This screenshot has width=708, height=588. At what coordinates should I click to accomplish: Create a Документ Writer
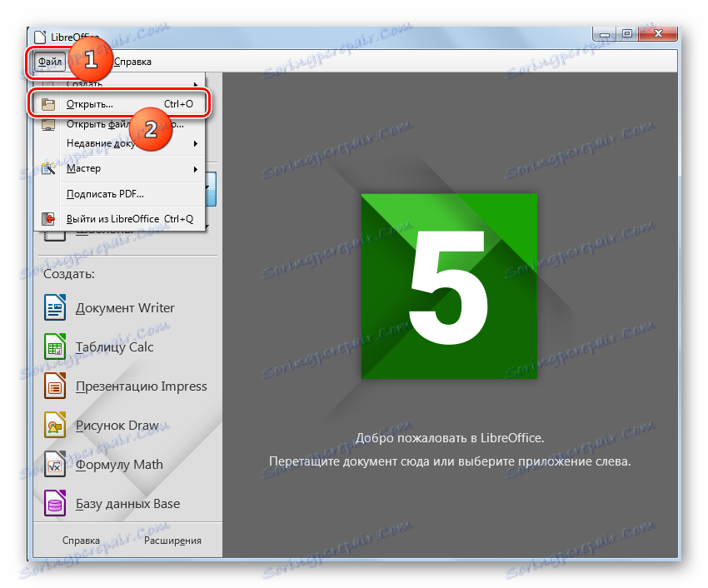[x=125, y=308]
